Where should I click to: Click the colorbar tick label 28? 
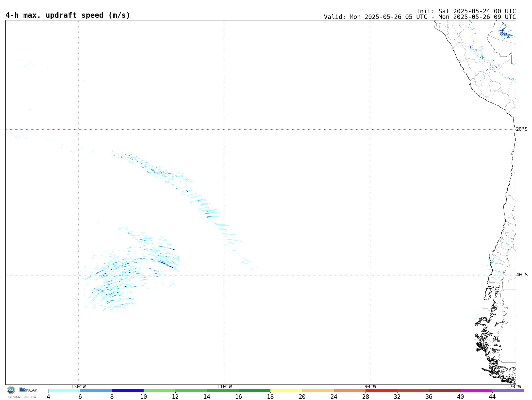point(366,397)
